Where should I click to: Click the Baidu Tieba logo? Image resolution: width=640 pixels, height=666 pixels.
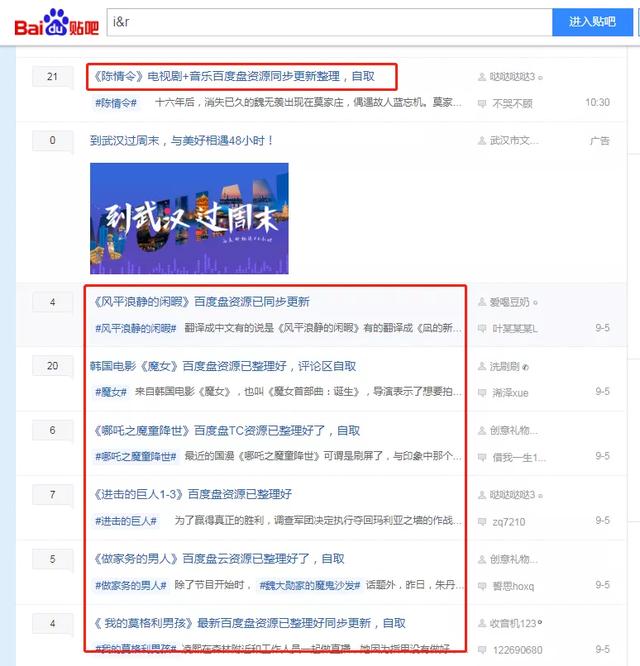click(56, 23)
